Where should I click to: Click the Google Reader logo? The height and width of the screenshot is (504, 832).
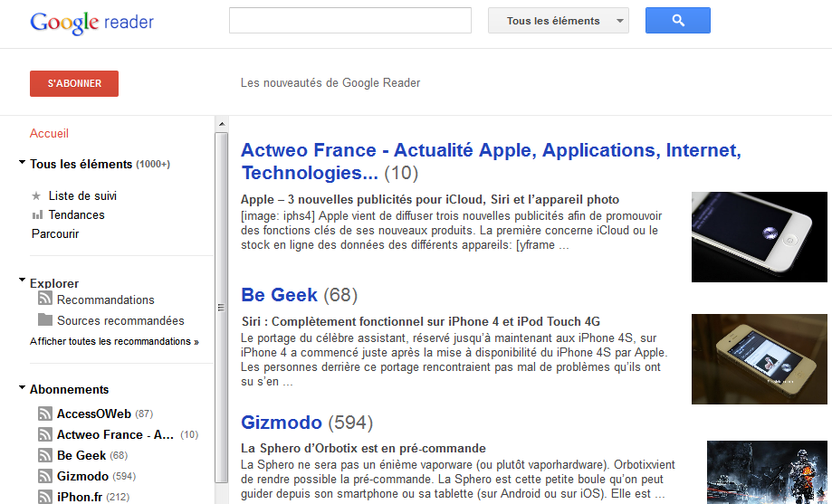pos(91,22)
